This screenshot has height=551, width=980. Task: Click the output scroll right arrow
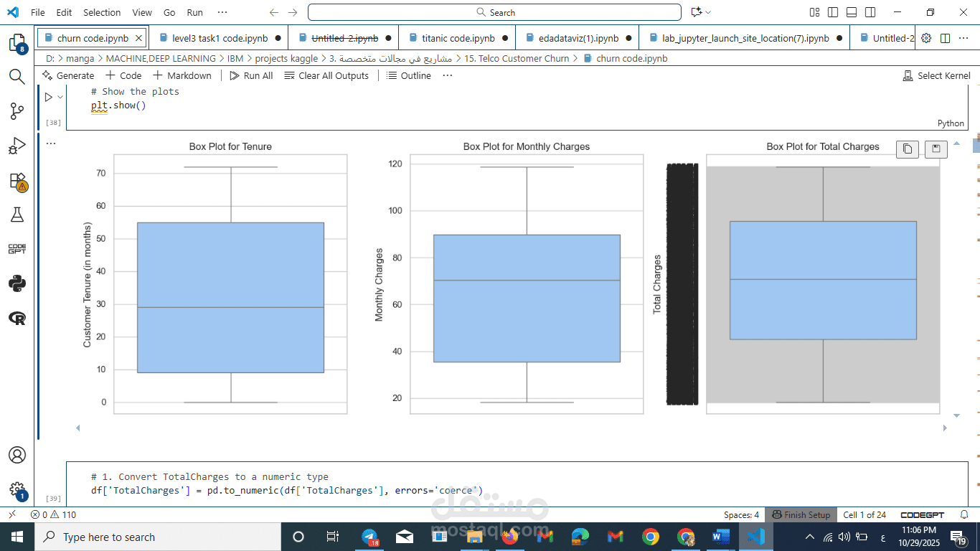[946, 428]
